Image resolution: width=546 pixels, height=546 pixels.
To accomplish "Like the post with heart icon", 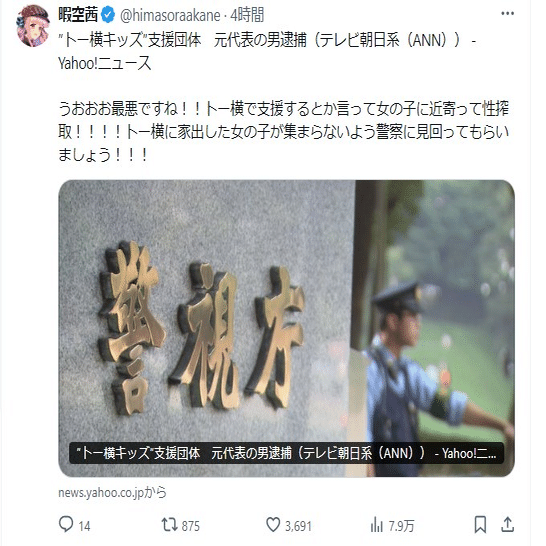I will (273, 524).
